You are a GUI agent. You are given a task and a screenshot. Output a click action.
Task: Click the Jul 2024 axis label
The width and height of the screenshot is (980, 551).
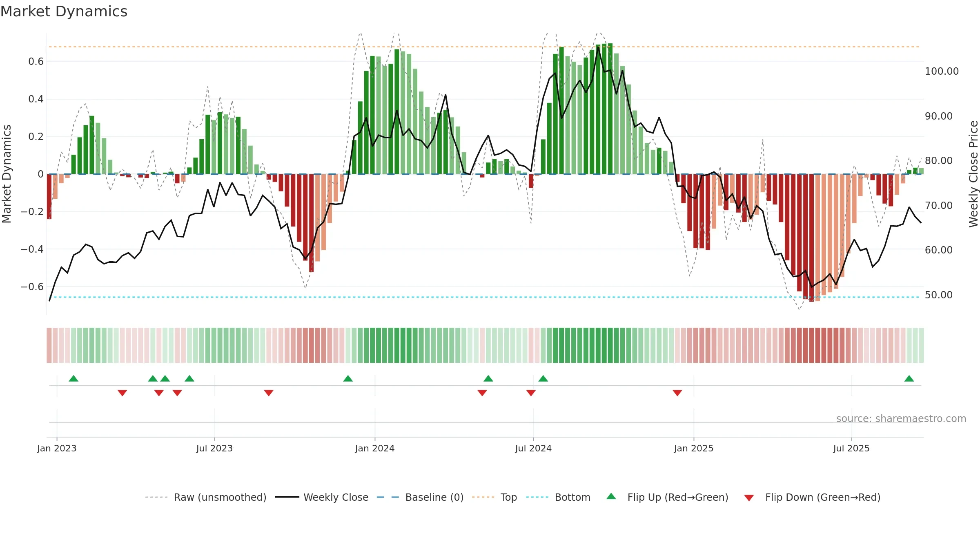point(533,448)
